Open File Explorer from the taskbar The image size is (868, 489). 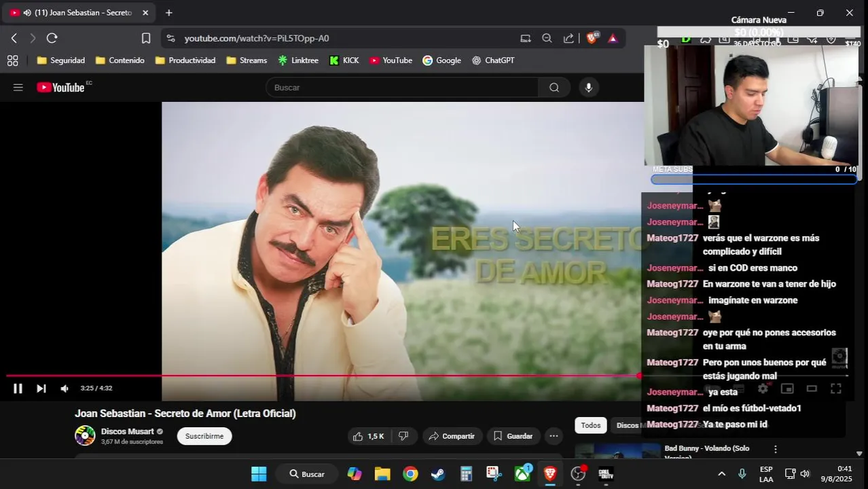pos(382,474)
